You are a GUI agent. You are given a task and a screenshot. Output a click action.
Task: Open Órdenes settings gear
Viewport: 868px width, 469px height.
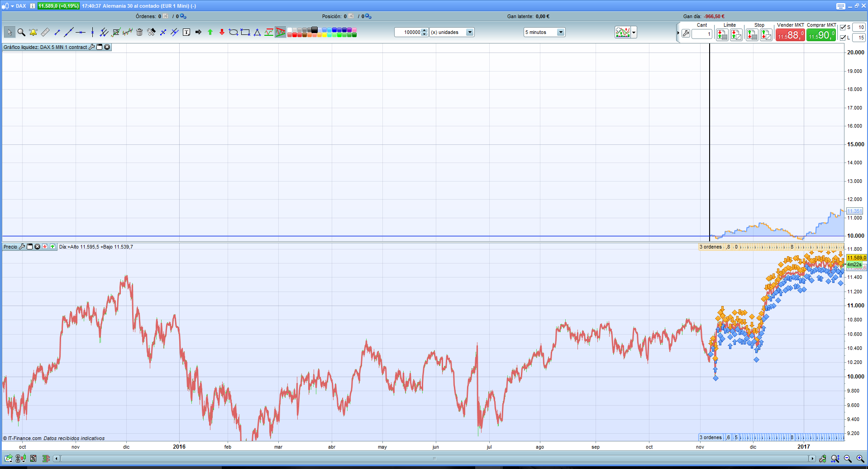coord(183,16)
